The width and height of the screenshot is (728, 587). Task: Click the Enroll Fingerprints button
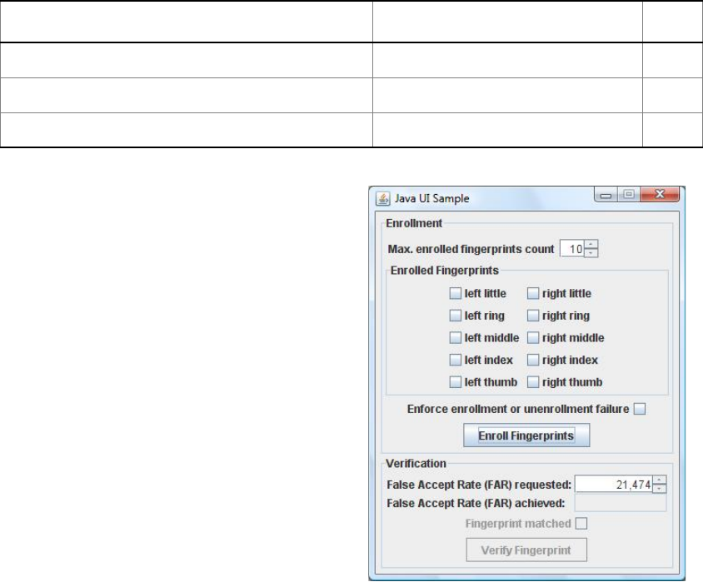(x=526, y=435)
